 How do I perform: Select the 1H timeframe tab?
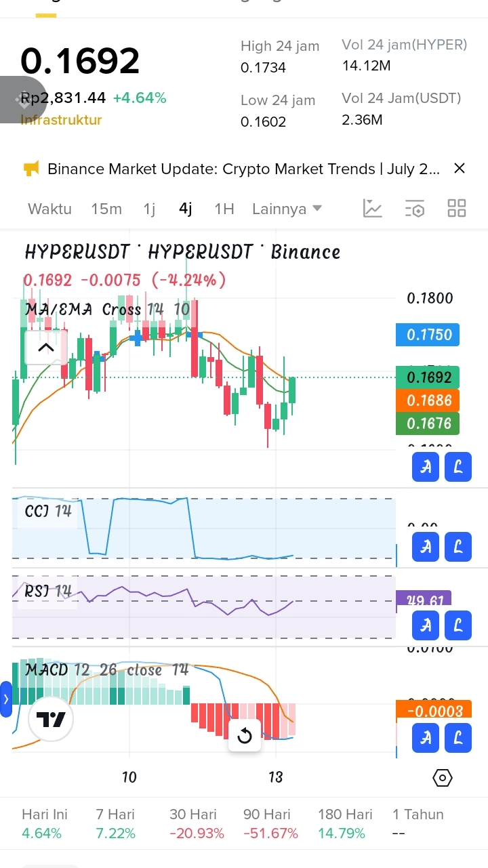[224, 209]
